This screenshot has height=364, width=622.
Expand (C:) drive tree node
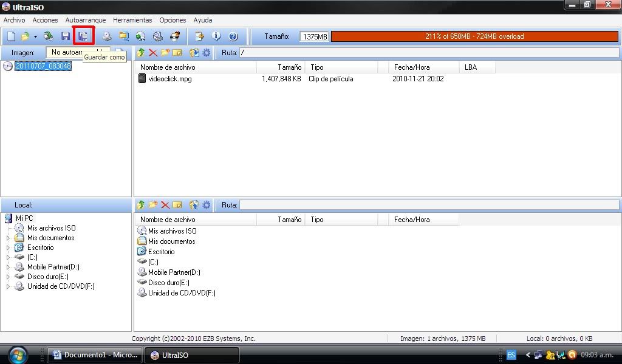point(8,257)
